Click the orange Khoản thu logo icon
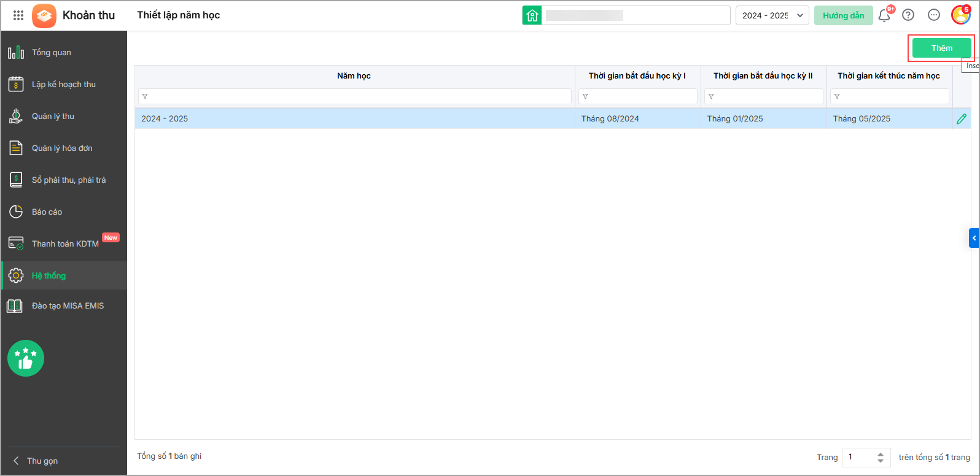 click(44, 15)
